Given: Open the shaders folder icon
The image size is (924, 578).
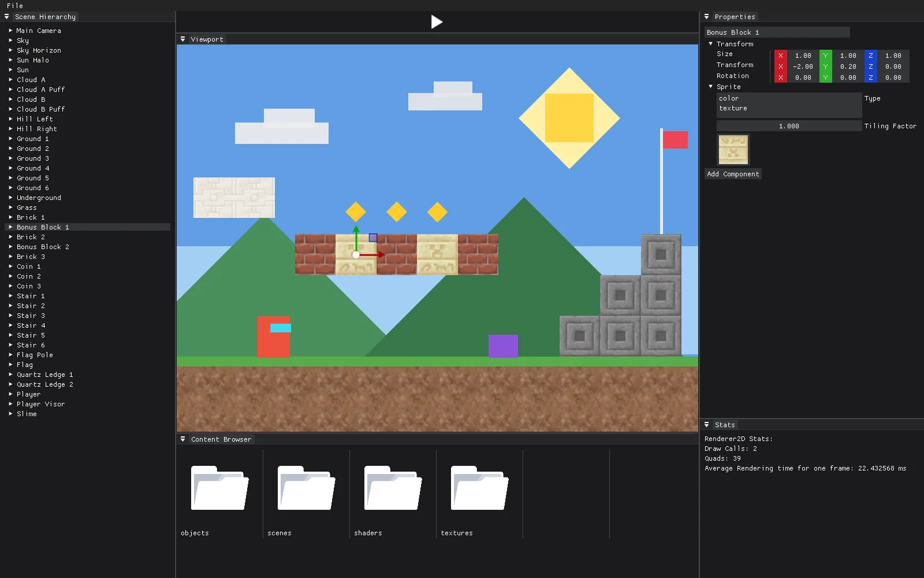Looking at the screenshot, I should point(393,488).
